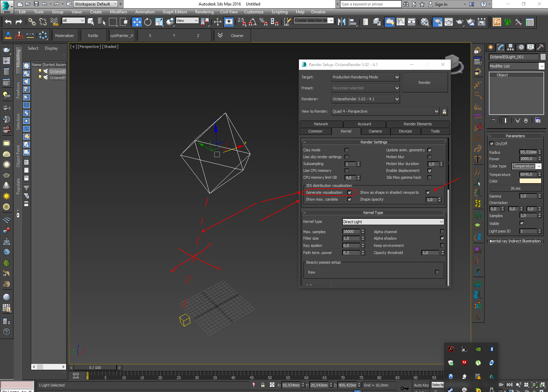This screenshot has height=392, width=548.
Task: Click the Auto Key button
Action: [421, 385]
